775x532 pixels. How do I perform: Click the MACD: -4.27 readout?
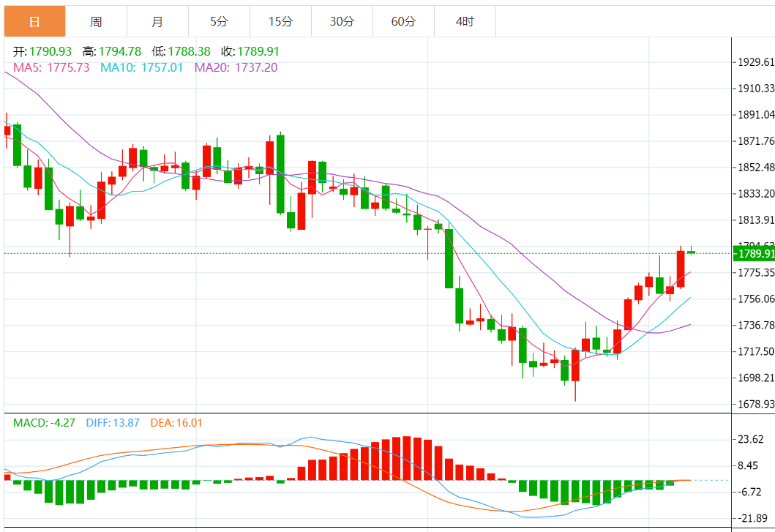pyautogui.click(x=44, y=423)
